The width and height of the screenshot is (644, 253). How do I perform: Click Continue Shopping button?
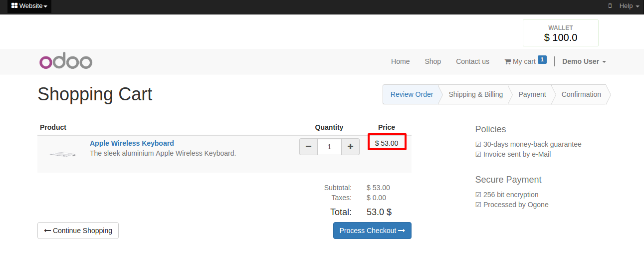tap(78, 231)
